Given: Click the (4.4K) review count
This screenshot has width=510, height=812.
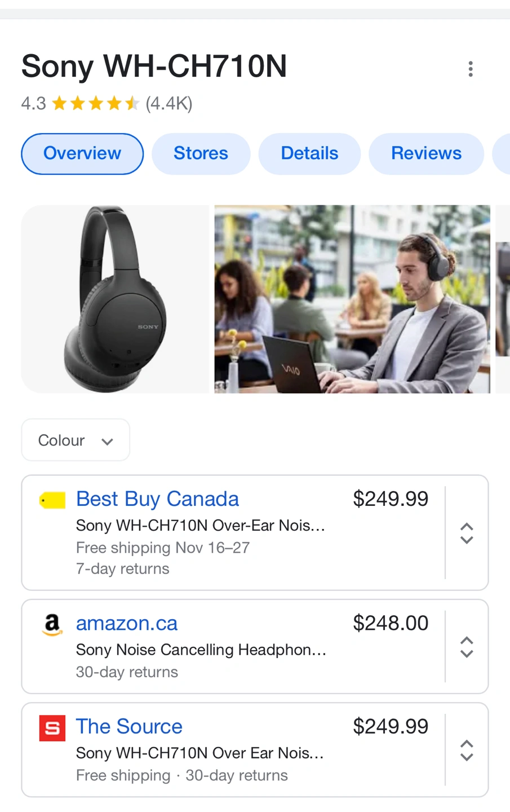Looking at the screenshot, I should 169,103.
